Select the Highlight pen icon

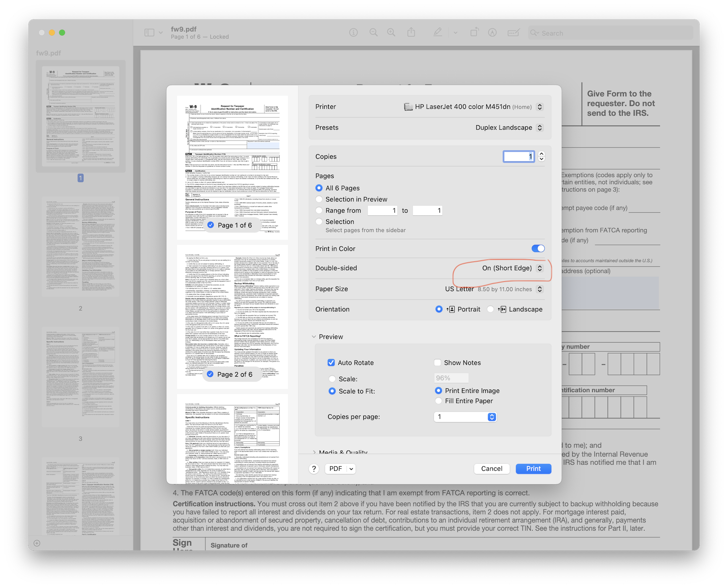(x=438, y=33)
